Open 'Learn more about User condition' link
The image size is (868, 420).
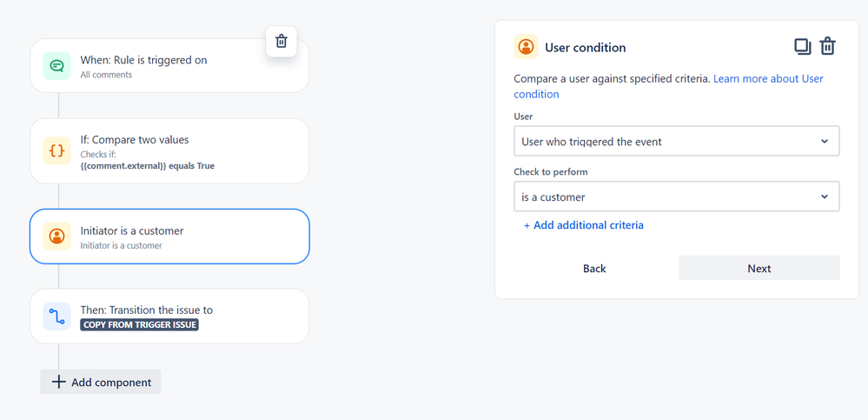click(767, 79)
